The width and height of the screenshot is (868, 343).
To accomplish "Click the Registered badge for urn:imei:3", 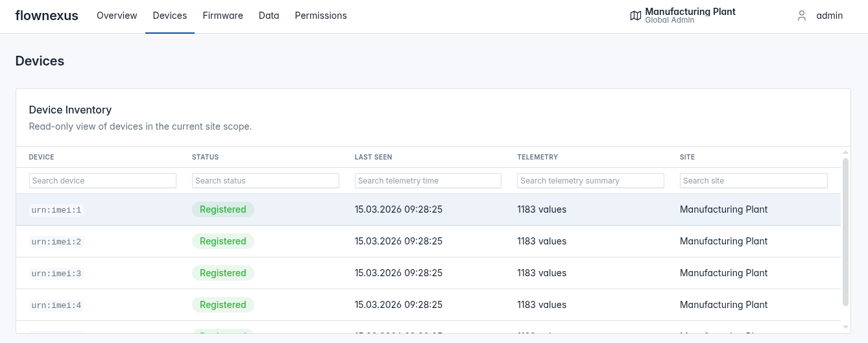I will [223, 273].
